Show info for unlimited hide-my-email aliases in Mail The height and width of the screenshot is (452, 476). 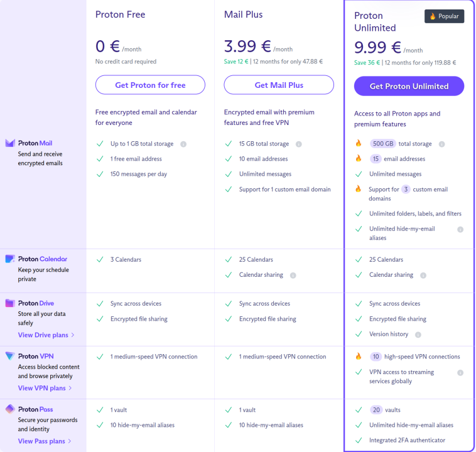pos(460,229)
